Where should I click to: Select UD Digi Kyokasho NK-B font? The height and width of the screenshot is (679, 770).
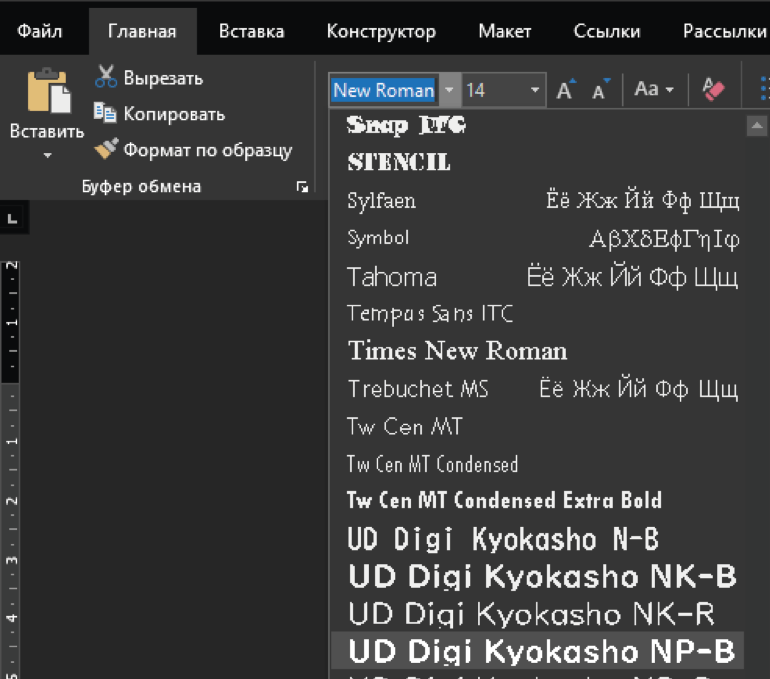click(537, 576)
